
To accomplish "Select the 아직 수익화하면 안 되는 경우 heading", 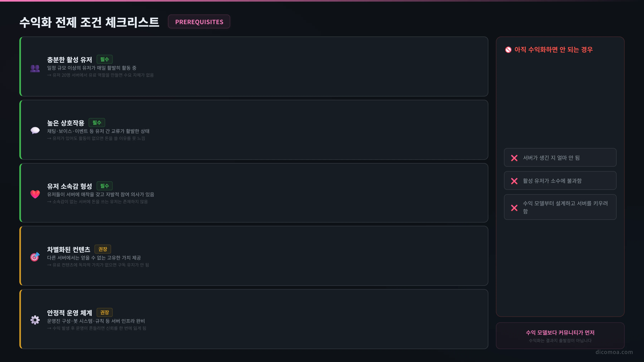I will [553, 50].
